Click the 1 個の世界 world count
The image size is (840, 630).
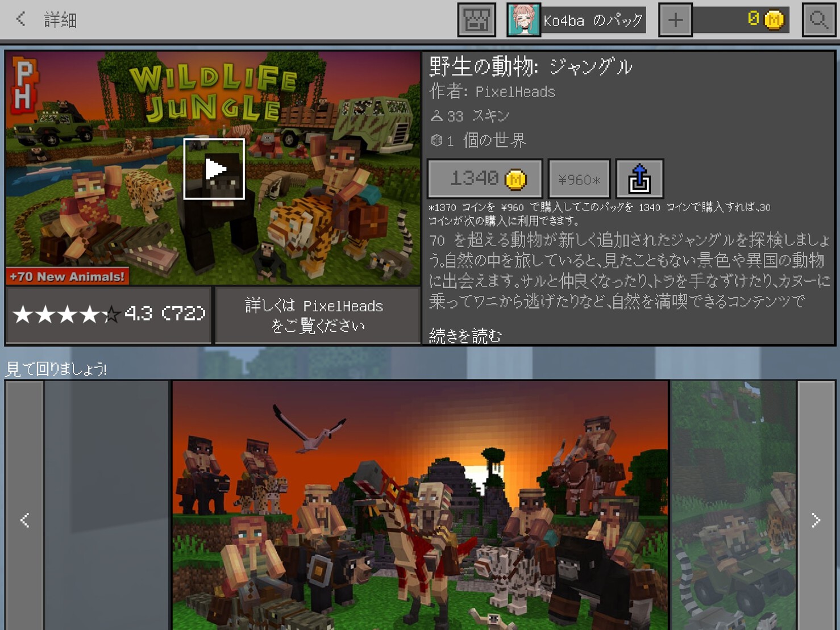[479, 140]
